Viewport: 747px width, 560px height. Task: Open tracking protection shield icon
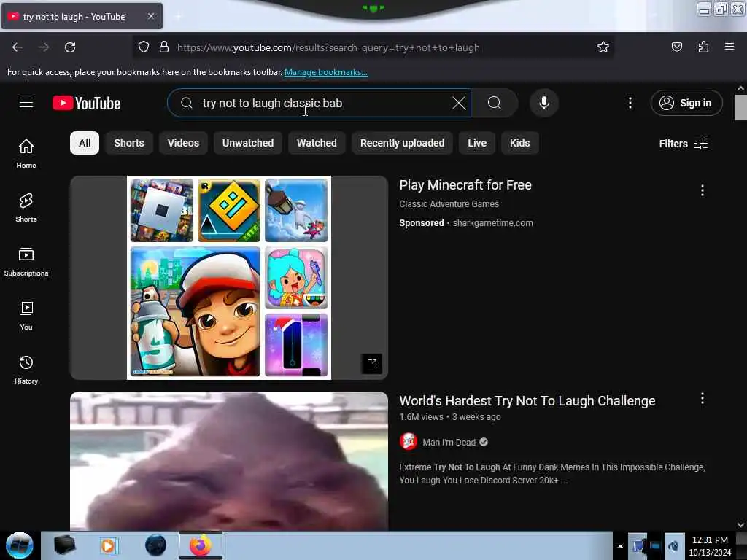click(x=144, y=47)
